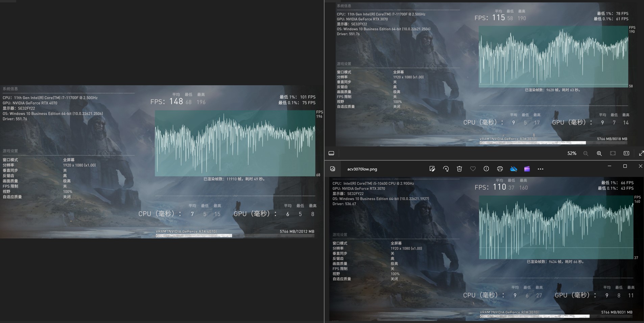The height and width of the screenshot is (323, 644).
Task: Click the "Driver: 536.67" text
Action: [344, 204]
